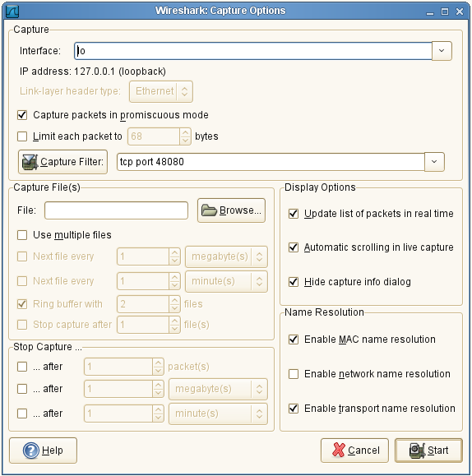The image size is (472, 476).
Task: Click the Cancel button
Action: click(354, 451)
